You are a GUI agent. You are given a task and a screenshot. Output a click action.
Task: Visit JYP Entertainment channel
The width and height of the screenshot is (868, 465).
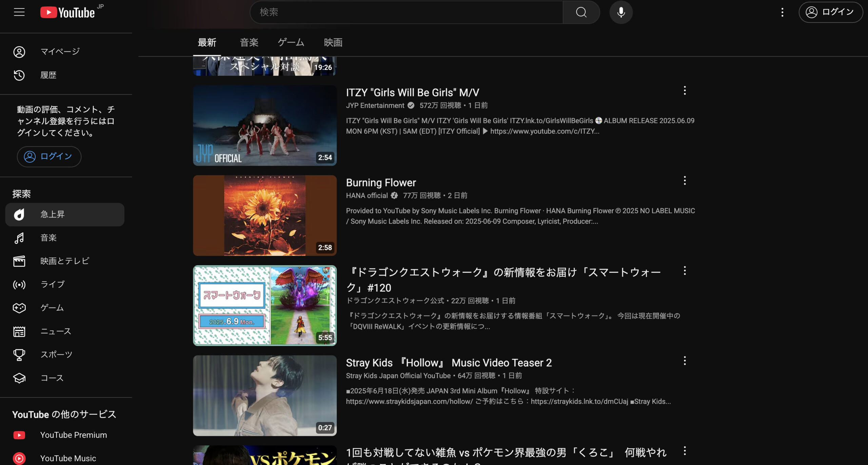tap(375, 106)
